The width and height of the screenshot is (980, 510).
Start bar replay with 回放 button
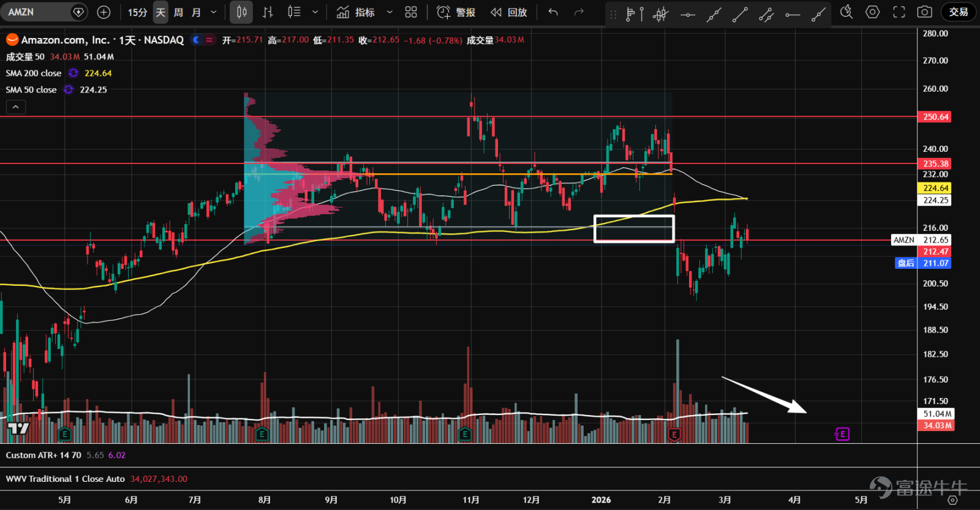coord(509,12)
